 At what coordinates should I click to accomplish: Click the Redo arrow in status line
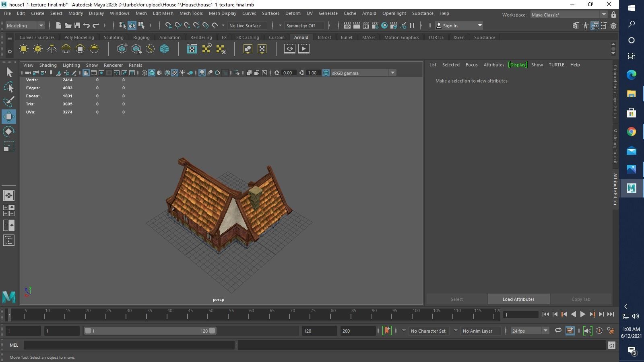click(96, 25)
